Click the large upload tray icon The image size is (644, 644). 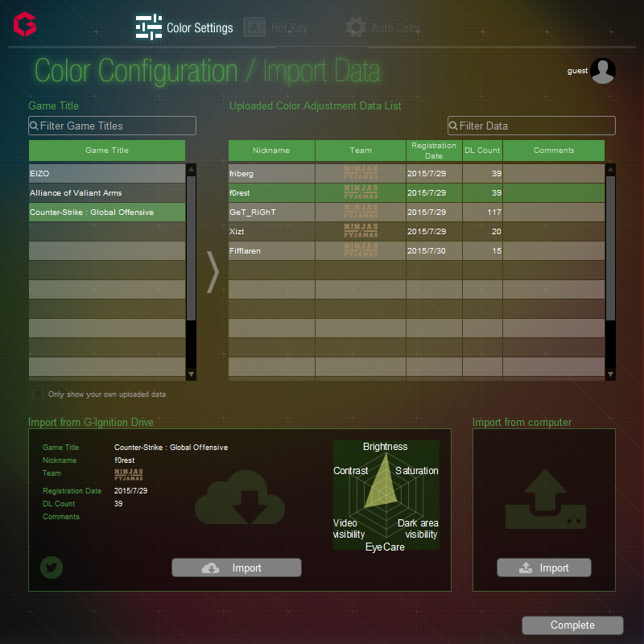546,499
